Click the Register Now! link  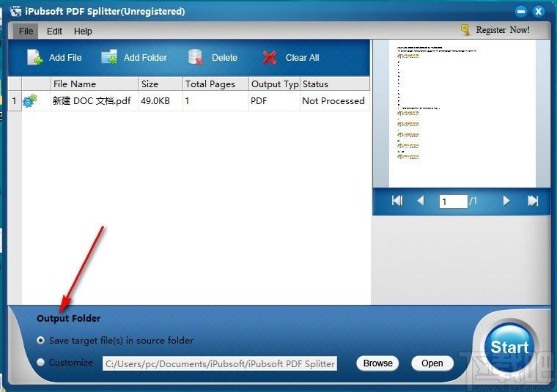coord(503,30)
